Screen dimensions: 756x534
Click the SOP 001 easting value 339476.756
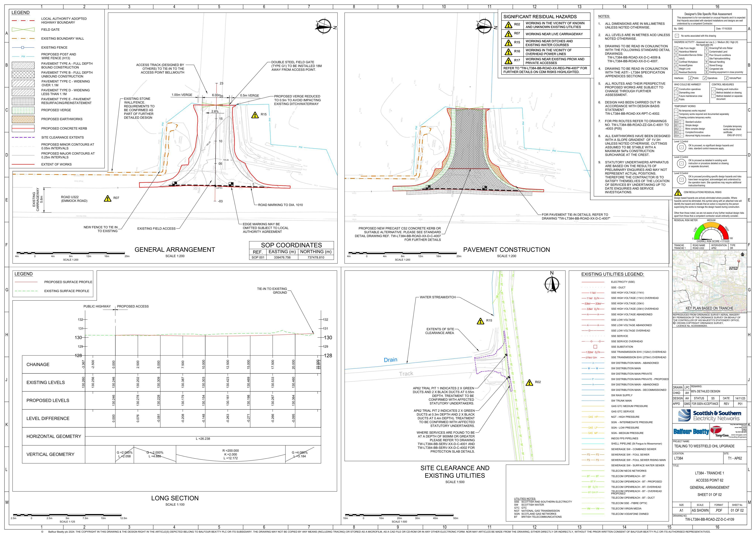(282, 257)
